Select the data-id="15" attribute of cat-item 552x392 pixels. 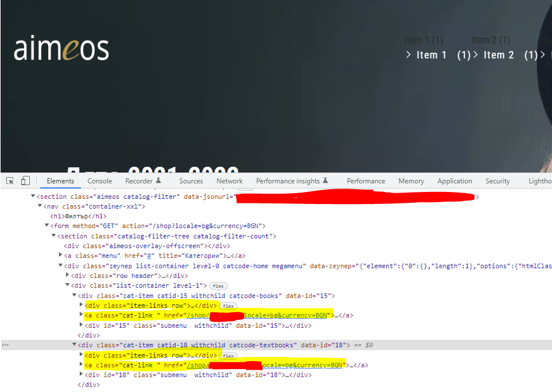click(308, 296)
